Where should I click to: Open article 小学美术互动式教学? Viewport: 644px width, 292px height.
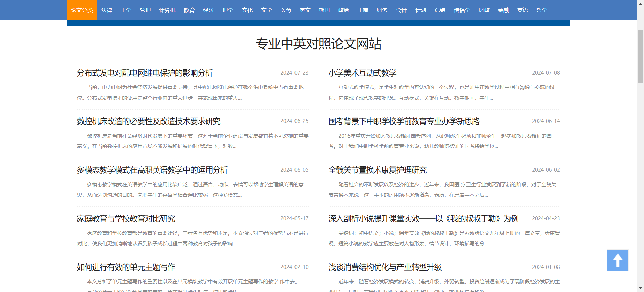[363, 73]
